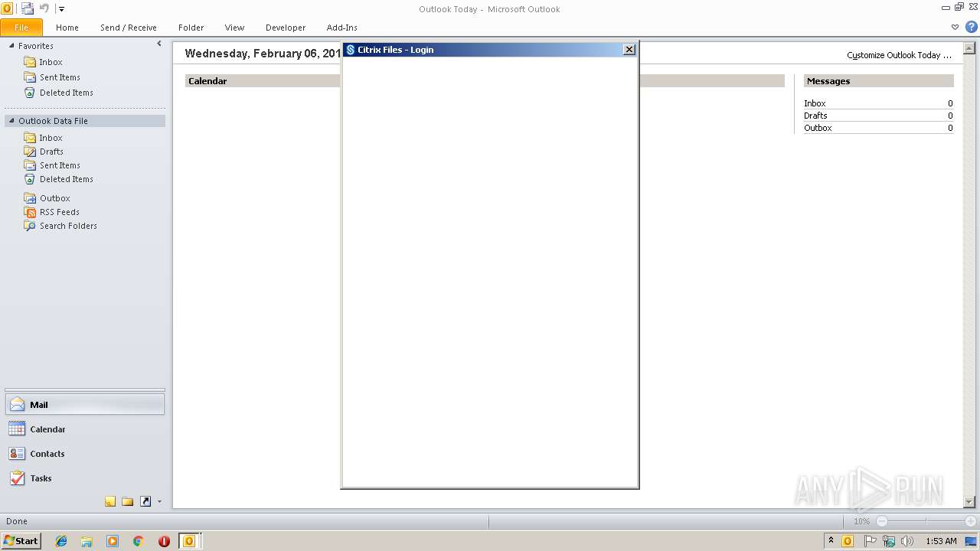Expand the ribbon with the caret icon

coord(955,27)
